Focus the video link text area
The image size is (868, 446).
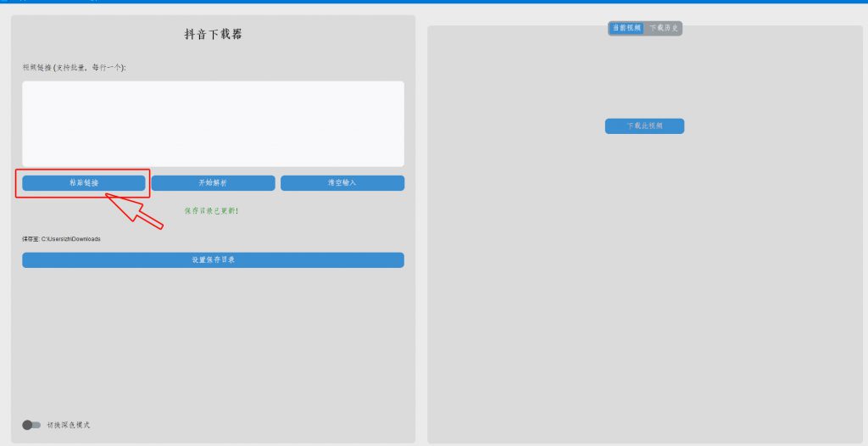tap(213, 124)
